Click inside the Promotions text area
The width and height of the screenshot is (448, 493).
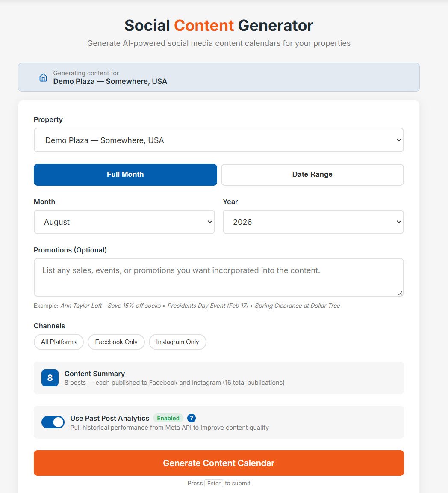click(x=219, y=276)
